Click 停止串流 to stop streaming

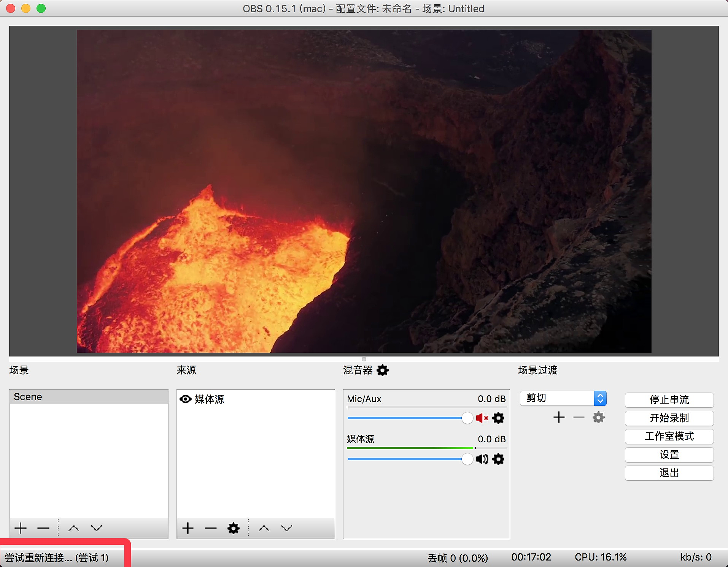pos(669,400)
